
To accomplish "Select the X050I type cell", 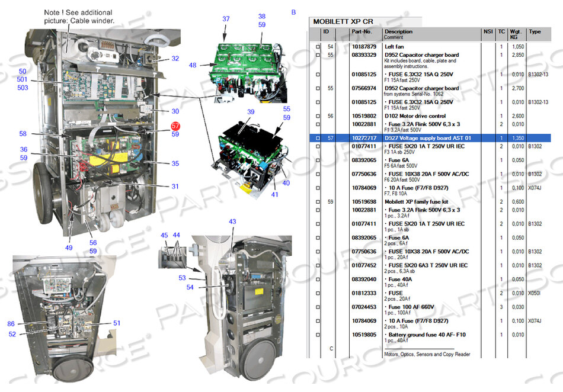I will point(535,293).
